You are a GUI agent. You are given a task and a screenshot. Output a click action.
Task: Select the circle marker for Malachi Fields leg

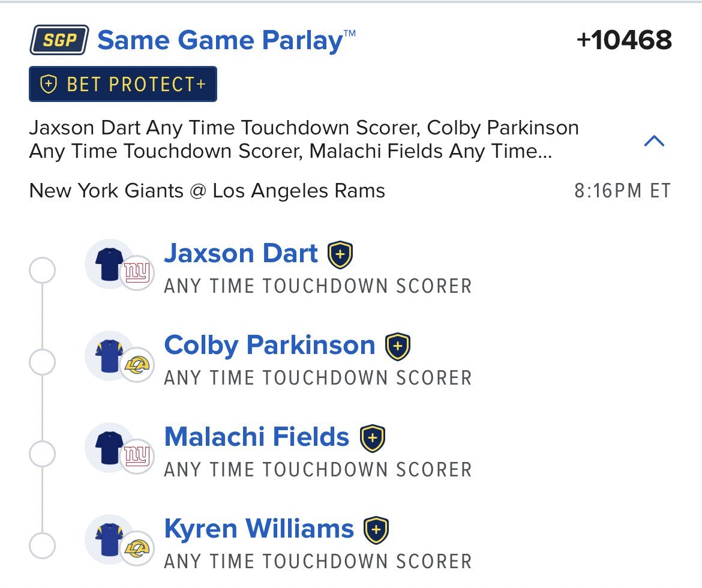[x=42, y=454]
